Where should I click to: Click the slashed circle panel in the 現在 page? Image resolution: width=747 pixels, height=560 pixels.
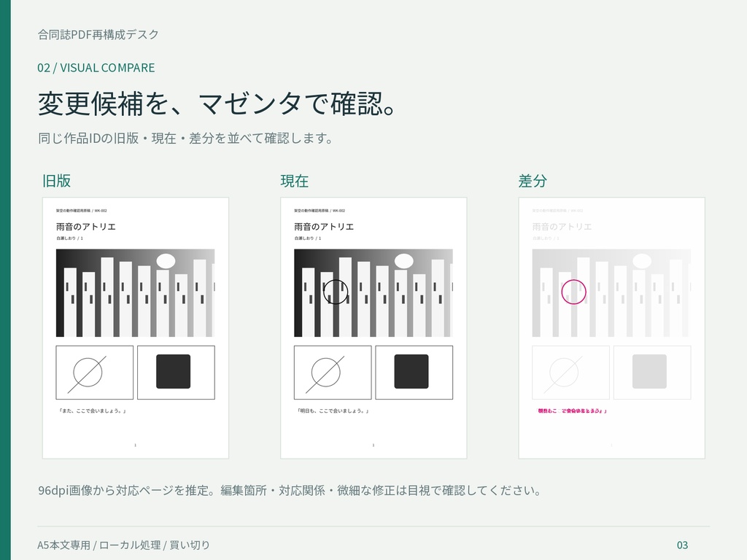click(x=333, y=373)
